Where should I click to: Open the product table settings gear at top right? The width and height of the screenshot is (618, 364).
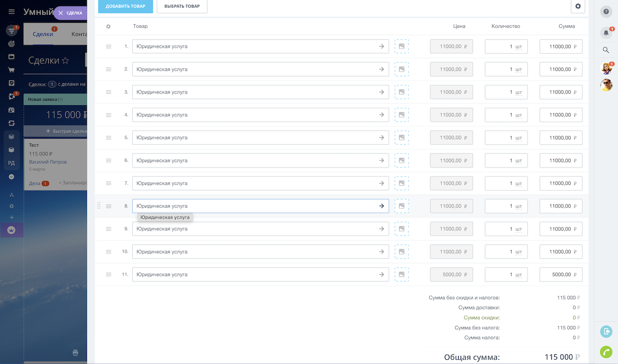pos(578,6)
